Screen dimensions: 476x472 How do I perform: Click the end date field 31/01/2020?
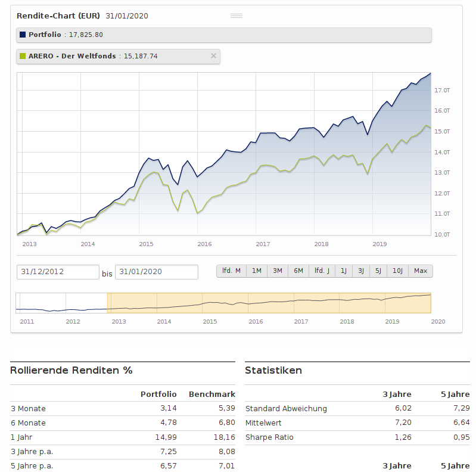pyautogui.click(x=157, y=272)
